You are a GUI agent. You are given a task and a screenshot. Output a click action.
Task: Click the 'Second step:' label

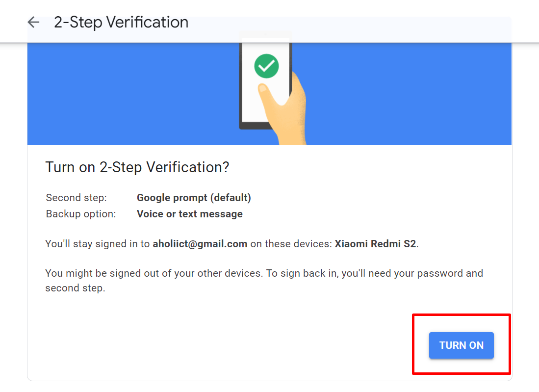[77, 198]
